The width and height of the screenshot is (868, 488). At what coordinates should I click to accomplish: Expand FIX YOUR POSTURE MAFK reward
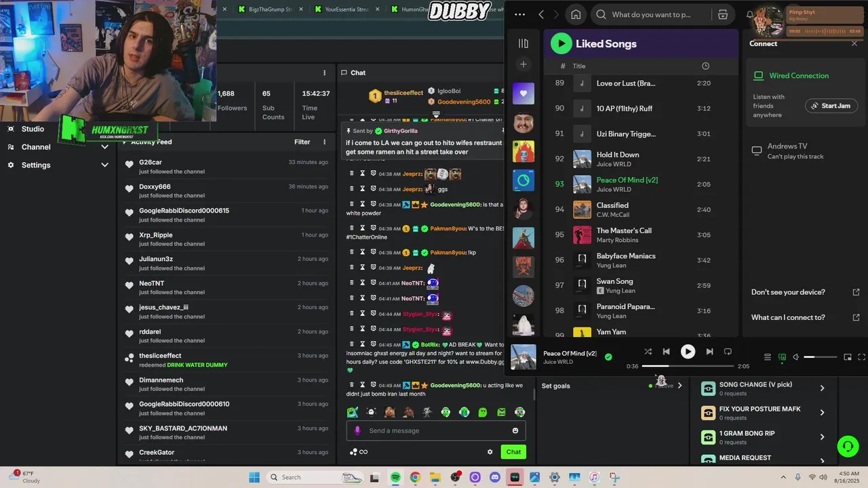pos(822,413)
